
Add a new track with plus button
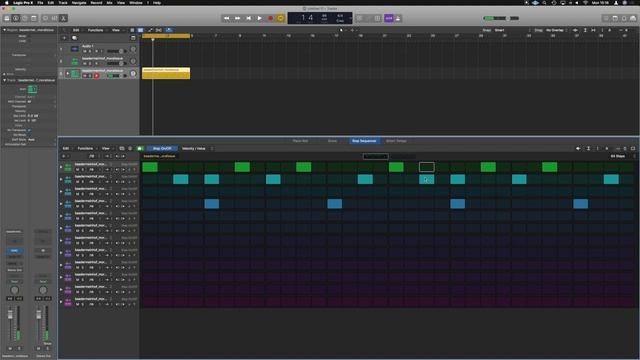pyautogui.click(x=64, y=38)
